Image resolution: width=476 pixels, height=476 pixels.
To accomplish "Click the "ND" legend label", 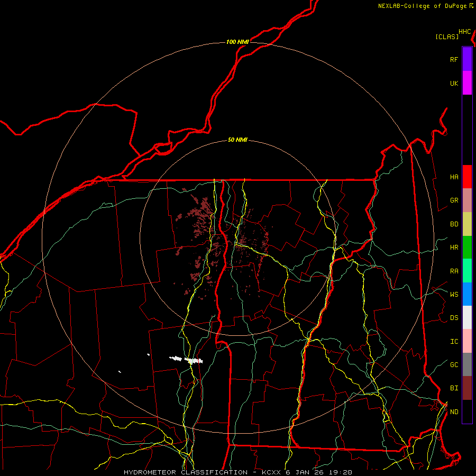I will 454,412.
